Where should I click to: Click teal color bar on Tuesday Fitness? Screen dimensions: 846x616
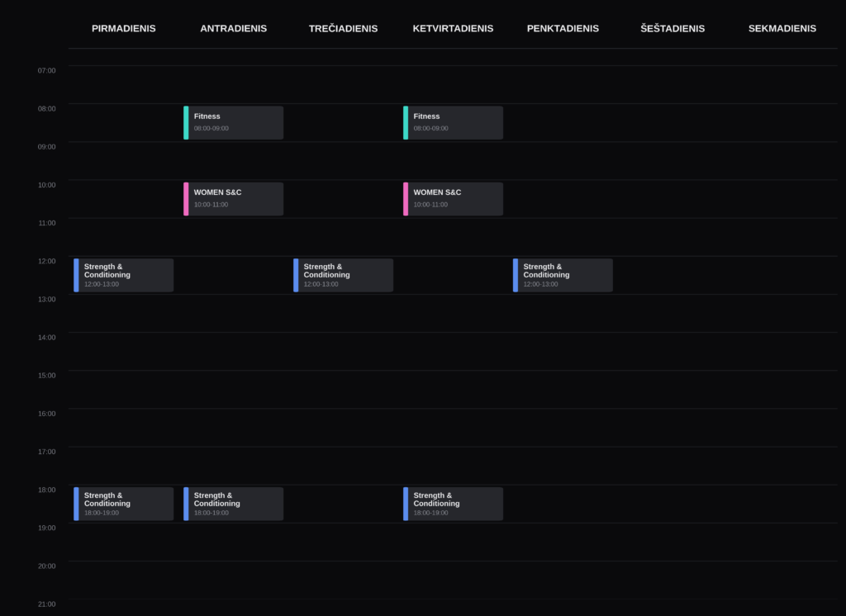(x=186, y=123)
